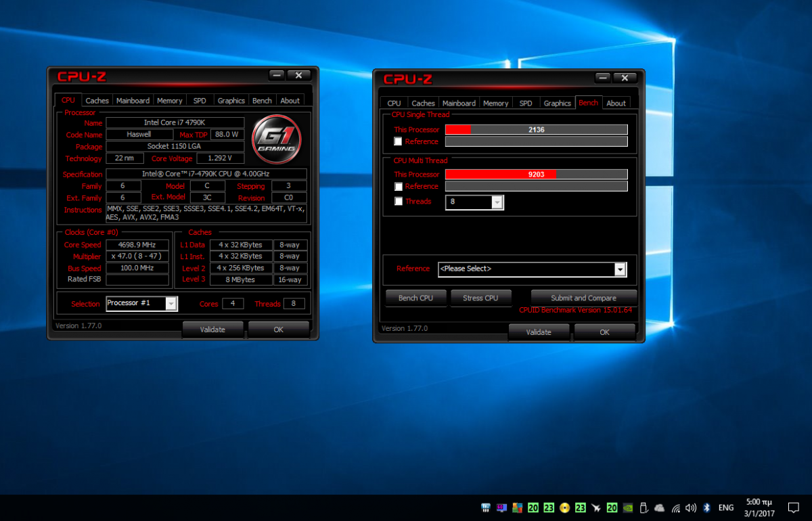Click Validate in the right Bench window
The image size is (812, 521).
pos(539,332)
